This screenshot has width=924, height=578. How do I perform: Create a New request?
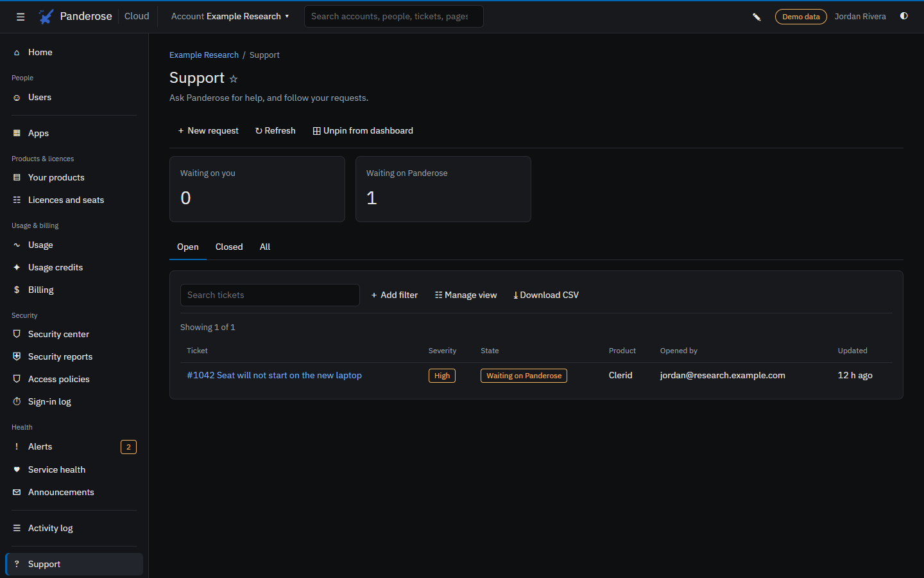tap(208, 131)
